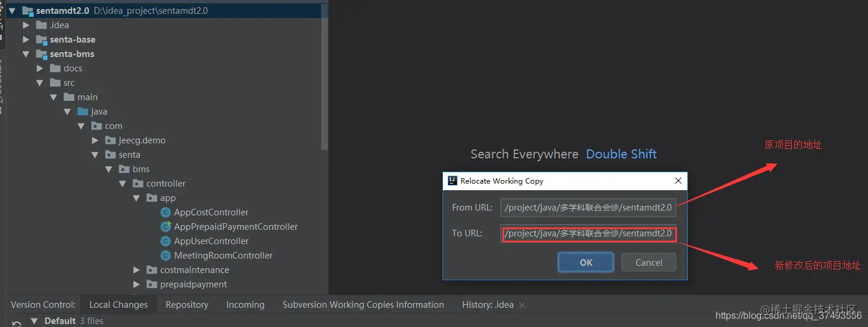Close the Relocate Working Copy dialog
This screenshot has width=868, height=327.
click(x=678, y=181)
